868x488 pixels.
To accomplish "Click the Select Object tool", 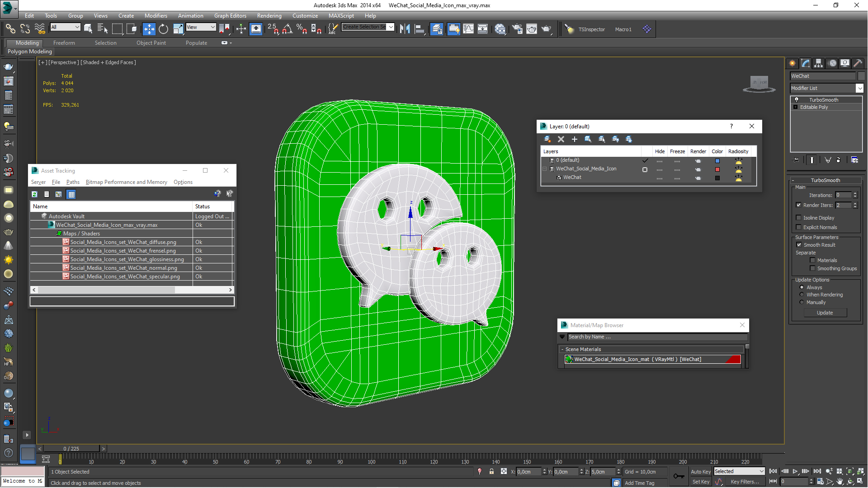I will pyautogui.click(x=88, y=29).
